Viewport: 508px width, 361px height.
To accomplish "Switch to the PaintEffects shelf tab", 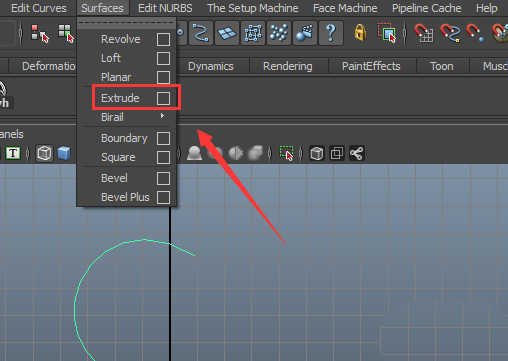I will [371, 66].
